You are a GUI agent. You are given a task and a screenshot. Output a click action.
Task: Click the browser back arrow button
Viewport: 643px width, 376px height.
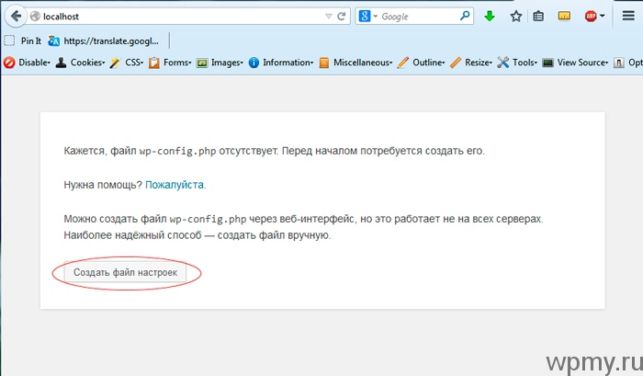click(x=16, y=16)
